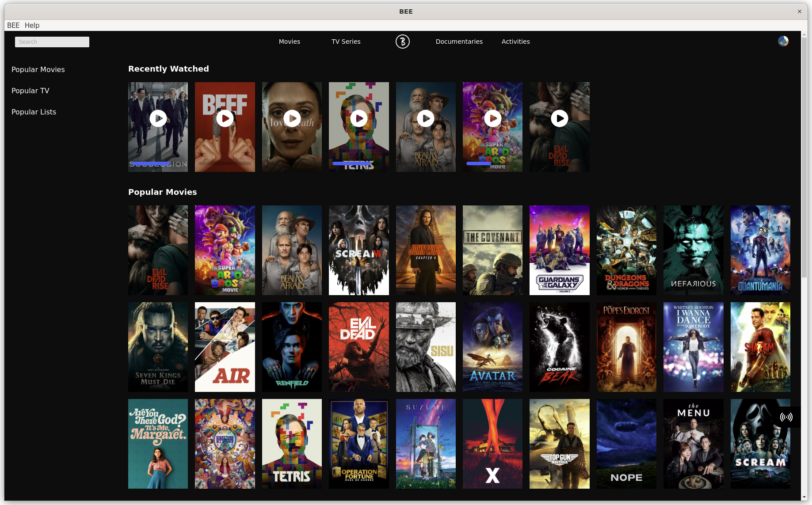Open Sisu poster
Viewport: 812px width, 505px height.
(426, 347)
